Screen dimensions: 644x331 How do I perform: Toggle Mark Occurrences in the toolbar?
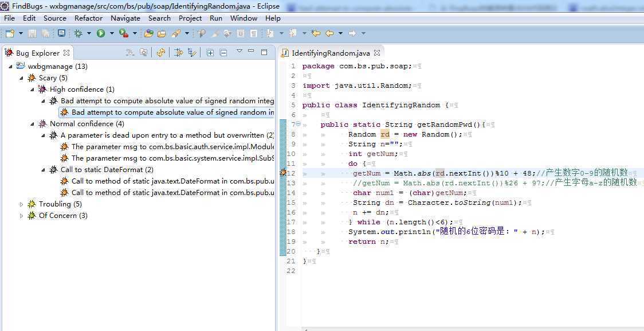pyautogui.click(x=215, y=33)
